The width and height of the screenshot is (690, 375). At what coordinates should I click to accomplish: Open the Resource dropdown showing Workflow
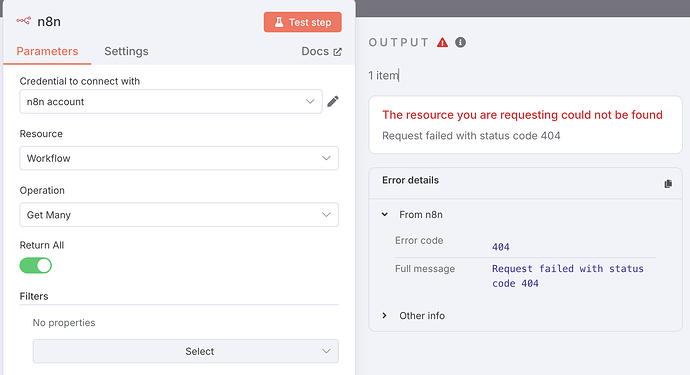click(x=179, y=158)
